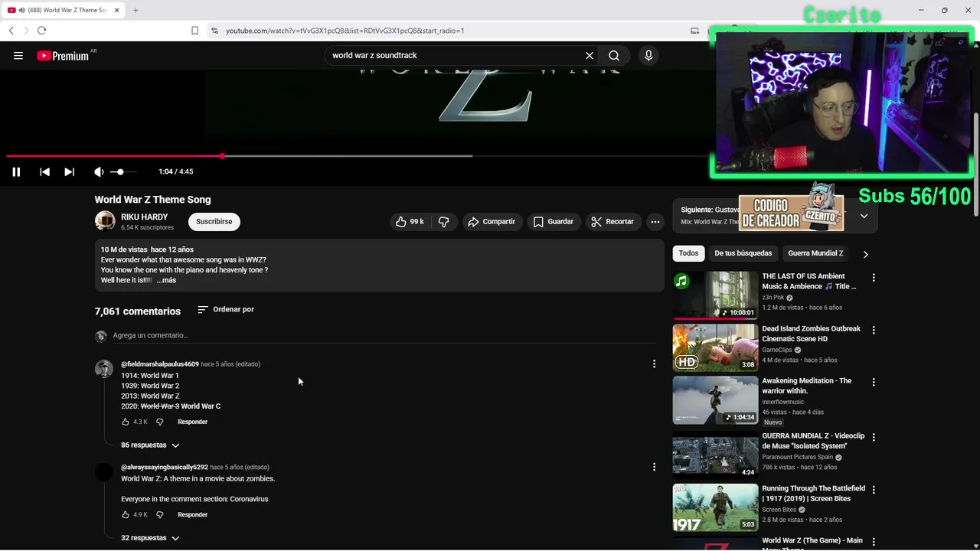Click the Agrega un comentario field
Image resolution: width=980 pixels, height=551 pixels.
pos(383,335)
